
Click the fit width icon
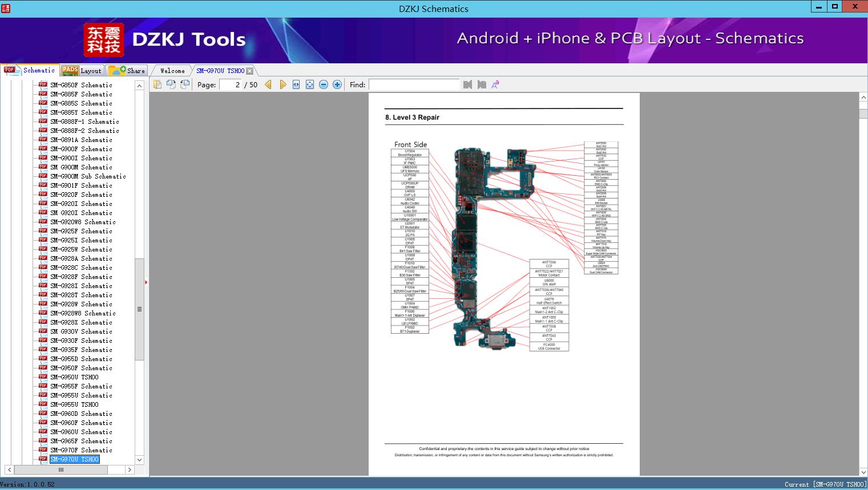click(296, 84)
